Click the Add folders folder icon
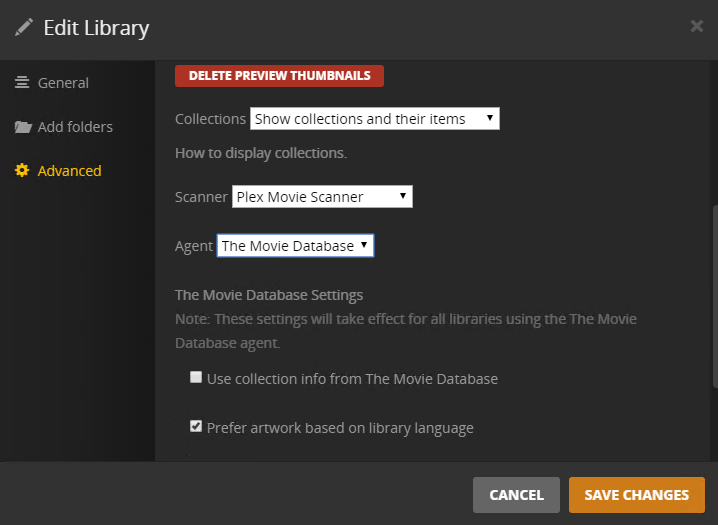This screenshot has height=525, width=718. click(22, 127)
